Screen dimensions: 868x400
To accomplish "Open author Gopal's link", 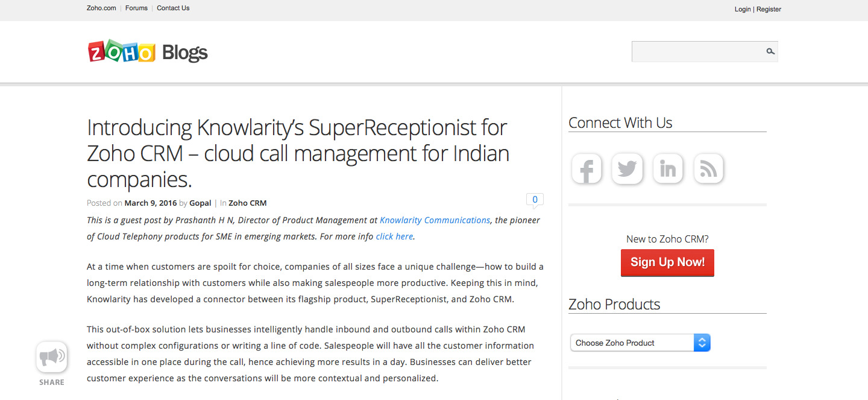I will [x=200, y=203].
